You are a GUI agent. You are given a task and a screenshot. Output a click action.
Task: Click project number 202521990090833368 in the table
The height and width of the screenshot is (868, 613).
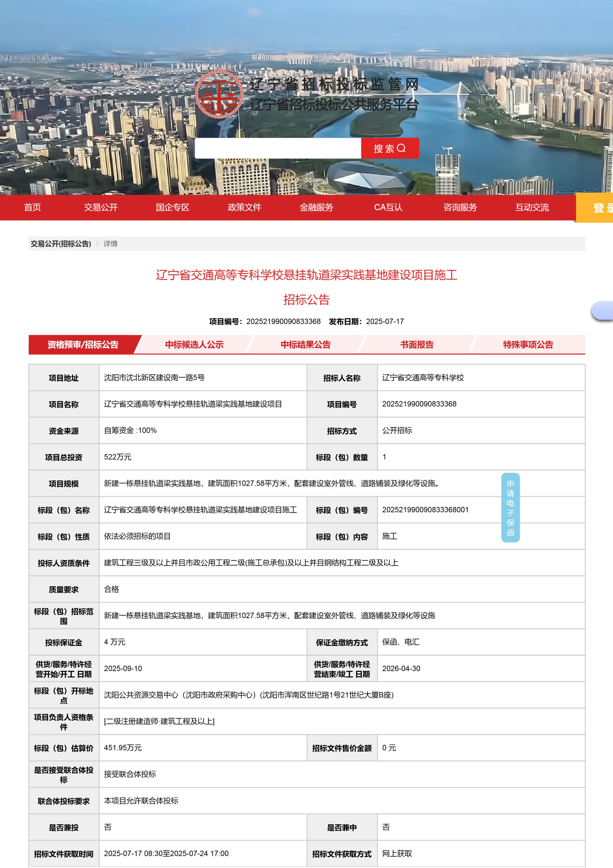[419, 404]
